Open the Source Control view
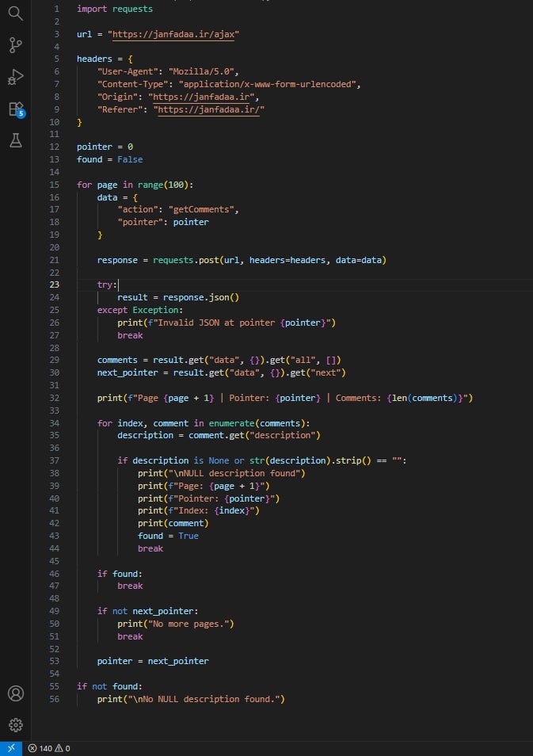The height and width of the screenshot is (756, 533). click(15, 45)
